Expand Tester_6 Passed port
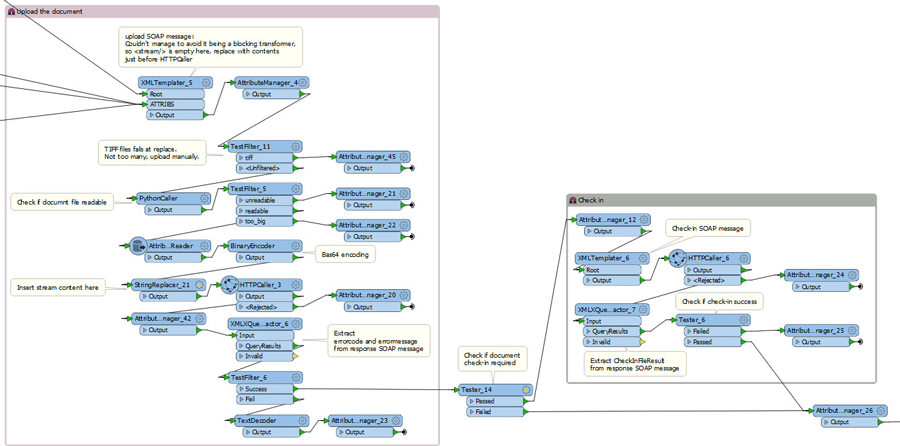Viewport: 900px width, 446px height. 688,342
